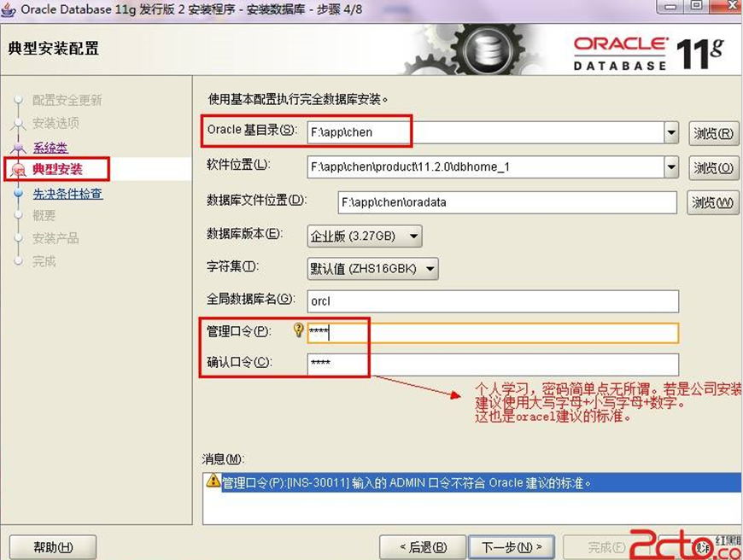Screen dimensions: 743x560
Task: Expand the Oracle 基目录 dropdown arrow
Action: click(x=671, y=132)
